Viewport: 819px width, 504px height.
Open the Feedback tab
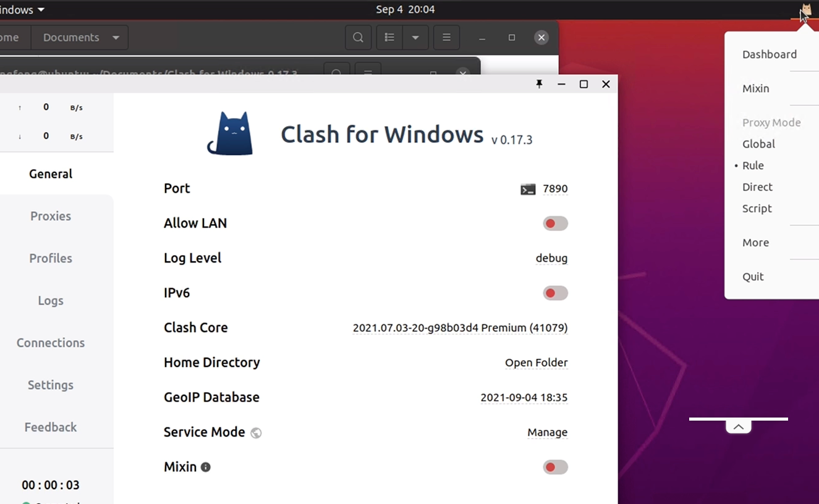[x=51, y=427]
